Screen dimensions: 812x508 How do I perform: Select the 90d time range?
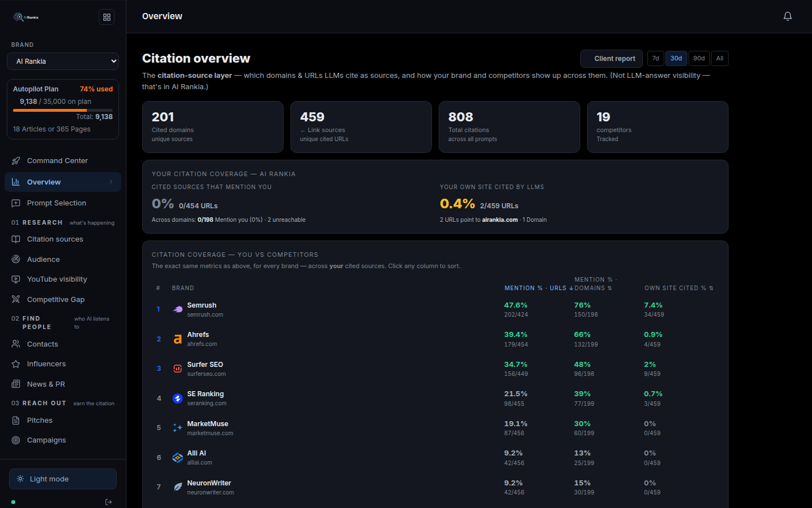(x=699, y=59)
